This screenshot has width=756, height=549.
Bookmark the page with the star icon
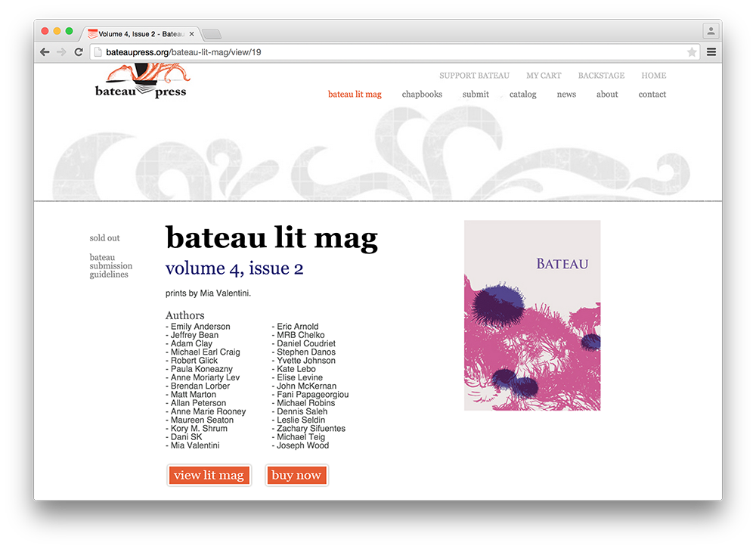[x=691, y=52]
